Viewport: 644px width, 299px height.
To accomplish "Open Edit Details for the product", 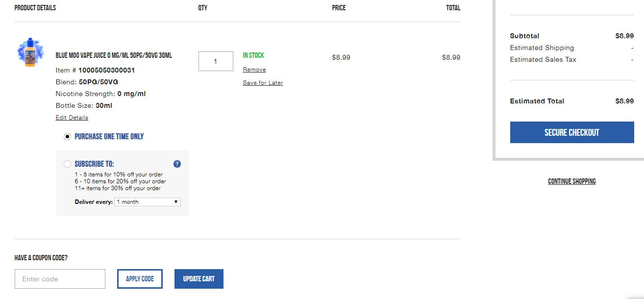I will [72, 118].
